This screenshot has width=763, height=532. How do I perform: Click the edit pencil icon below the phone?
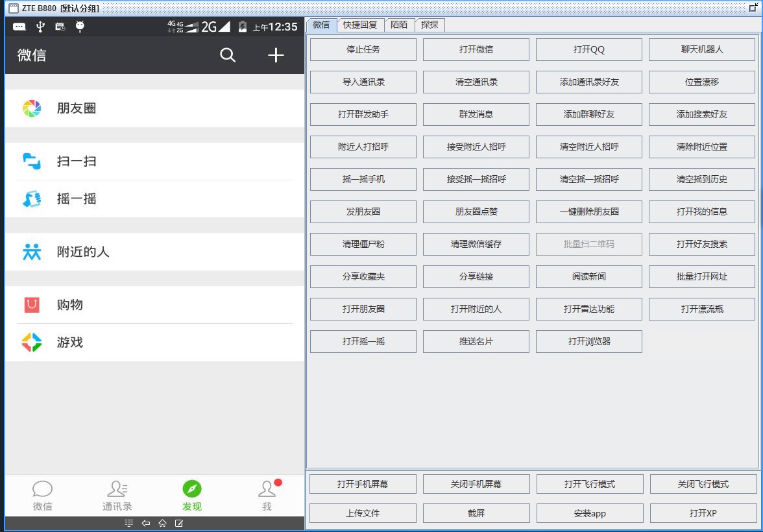tap(179, 523)
